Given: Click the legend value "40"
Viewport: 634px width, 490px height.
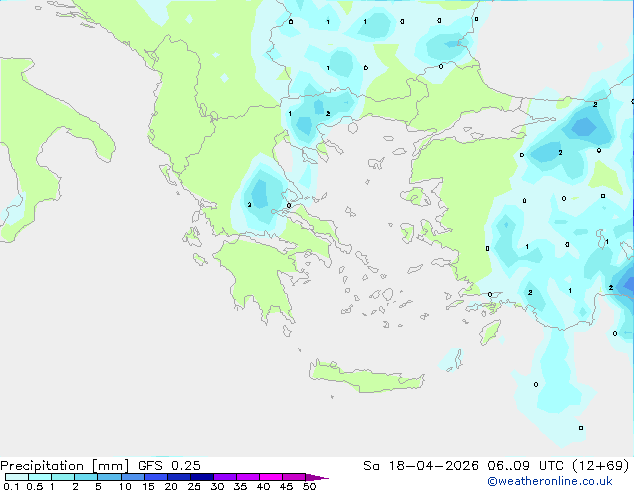Looking at the screenshot, I should click(263, 486).
